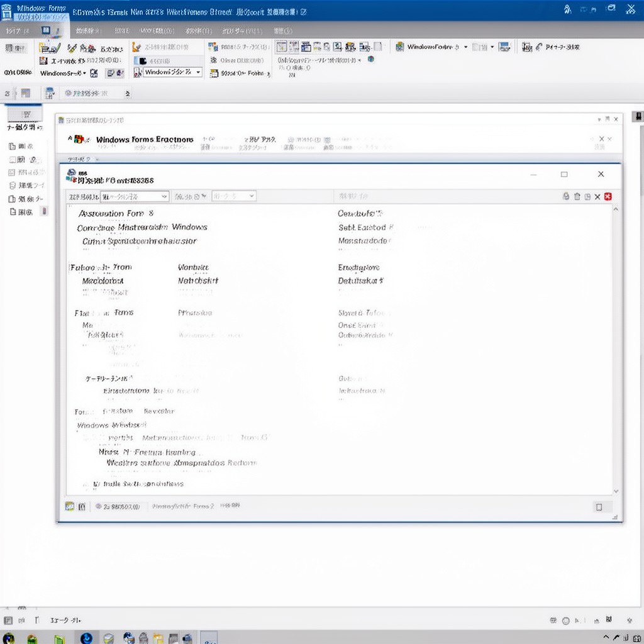Open the second greyed combo box in dialog toolbar
Screen dimensions: 644x644
234,196
